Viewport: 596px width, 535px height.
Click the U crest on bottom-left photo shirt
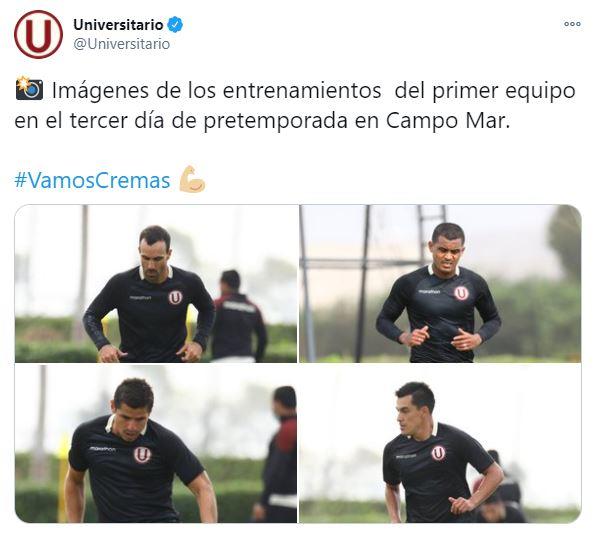coord(143,454)
